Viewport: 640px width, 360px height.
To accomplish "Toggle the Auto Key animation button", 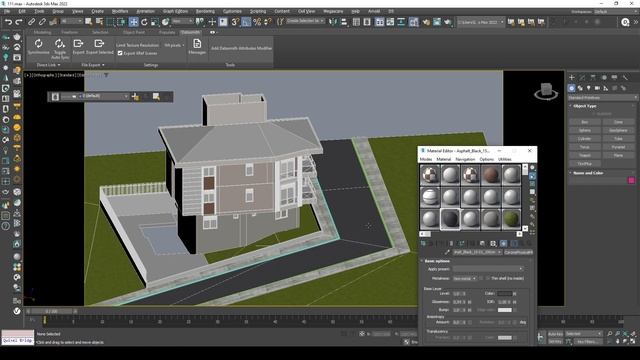I will pos(556,334).
